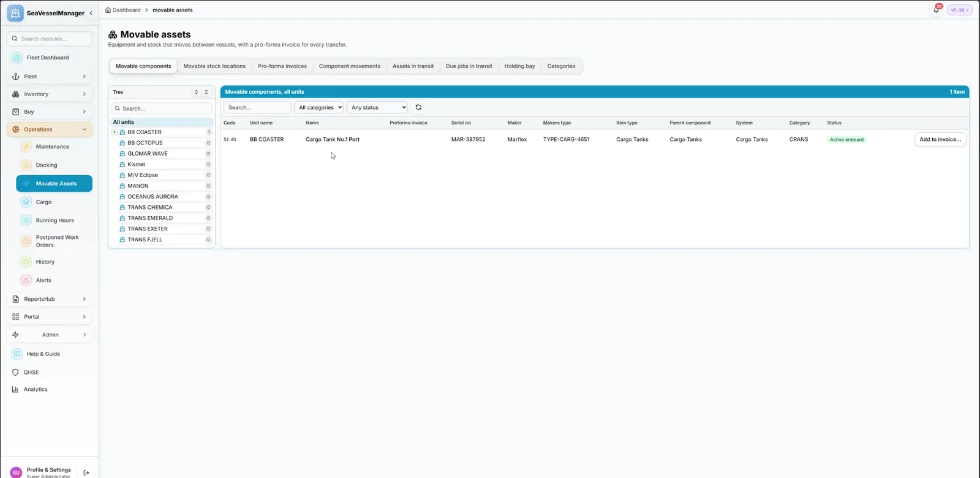Viewport: 980px width, 478px height.
Task: Open the notifications bell
Action: point(936,10)
